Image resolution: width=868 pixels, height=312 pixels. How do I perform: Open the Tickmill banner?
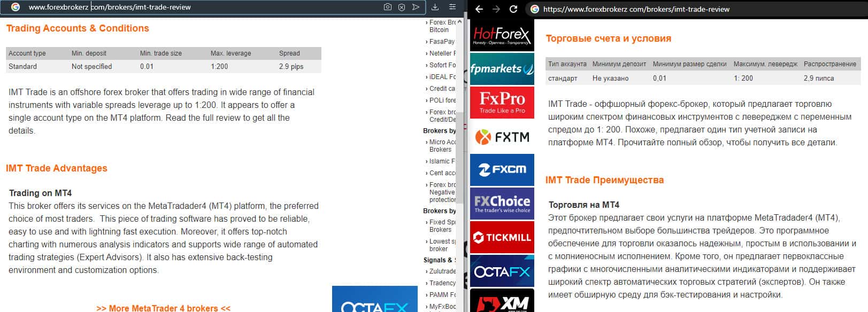click(502, 237)
